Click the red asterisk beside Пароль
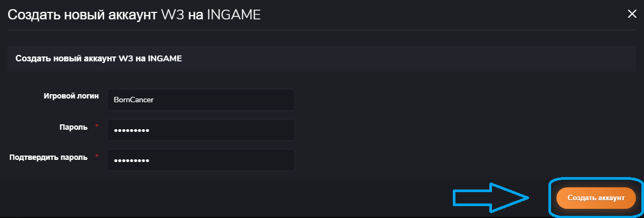 (97, 126)
